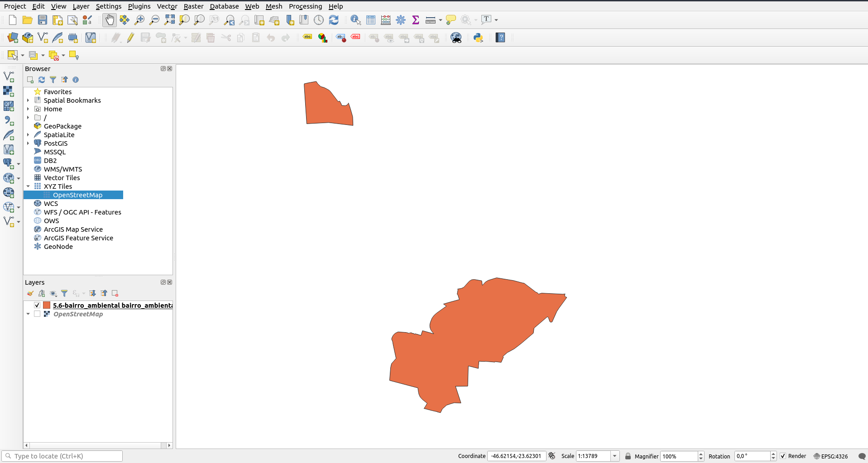Screen dimensions: 868x463
Task: Open the Data Source Manager icon
Action: pos(13,38)
